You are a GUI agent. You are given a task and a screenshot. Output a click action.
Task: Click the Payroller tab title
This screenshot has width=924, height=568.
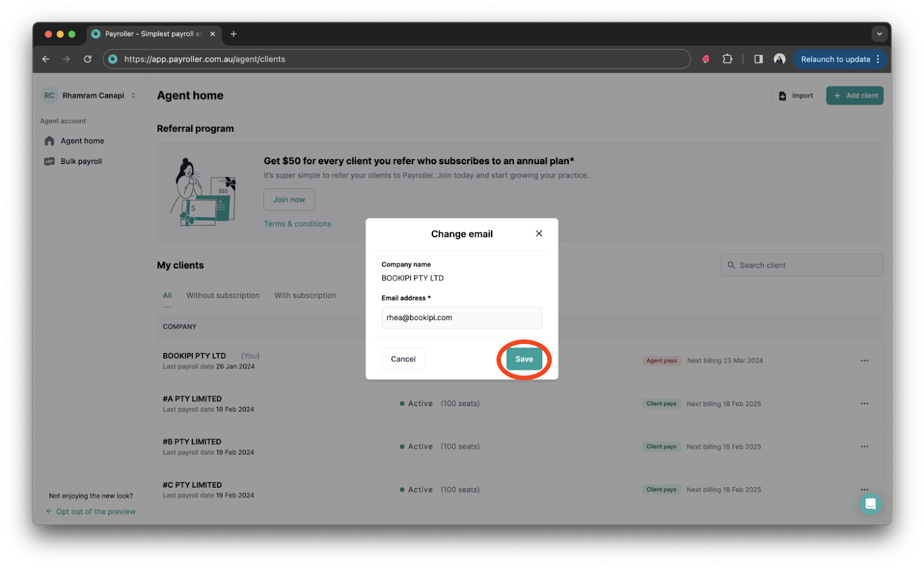point(153,34)
